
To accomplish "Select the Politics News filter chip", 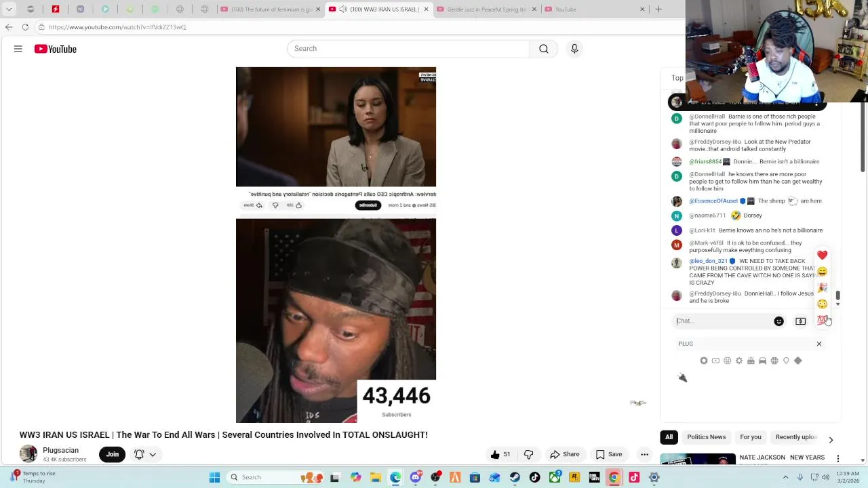I will tap(706, 437).
